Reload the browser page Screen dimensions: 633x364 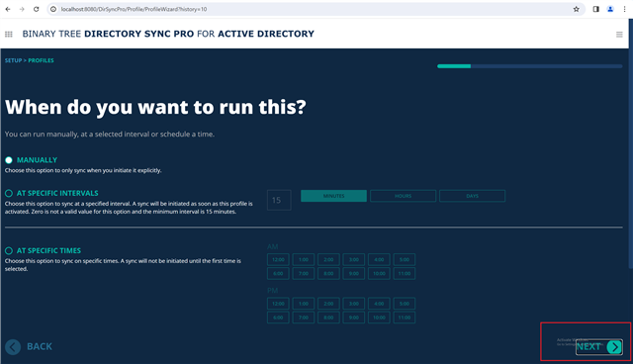(x=36, y=9)
